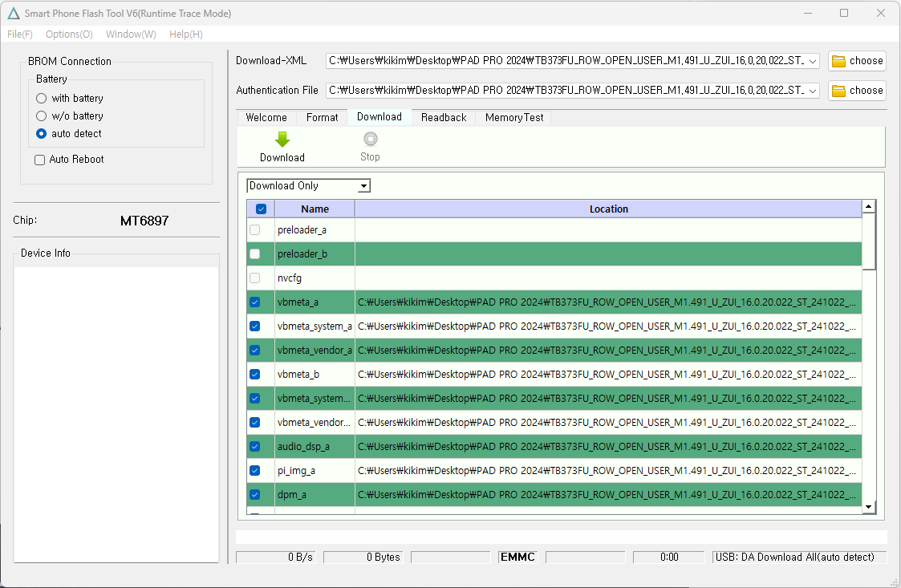The height and width of the screenshot is (588, 901).
Task: Switch to the Download tab
Action: coord(379,116)
